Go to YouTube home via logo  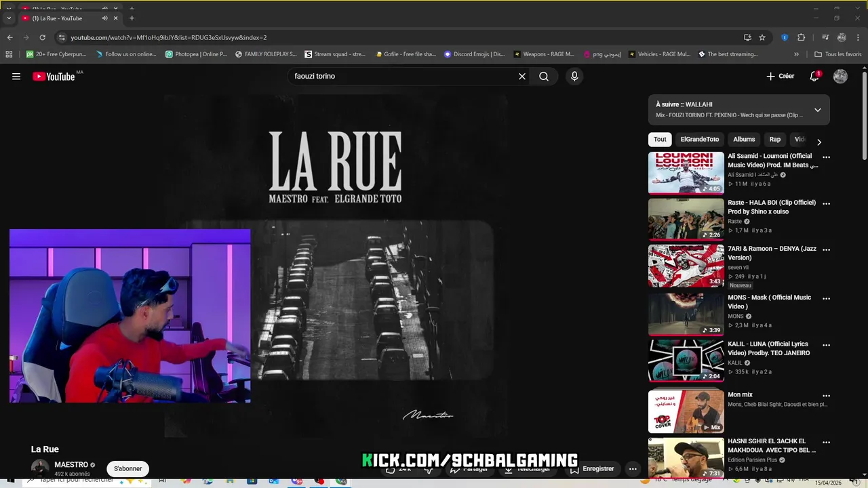[x=54, y=77]
